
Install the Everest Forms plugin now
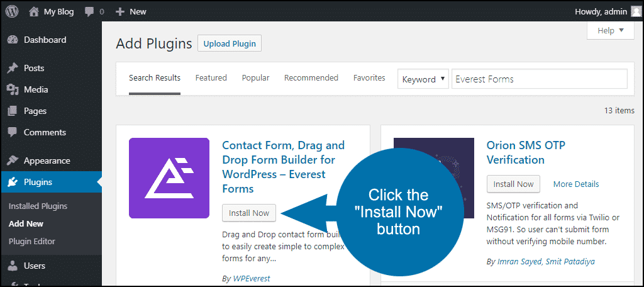[249, 213]
